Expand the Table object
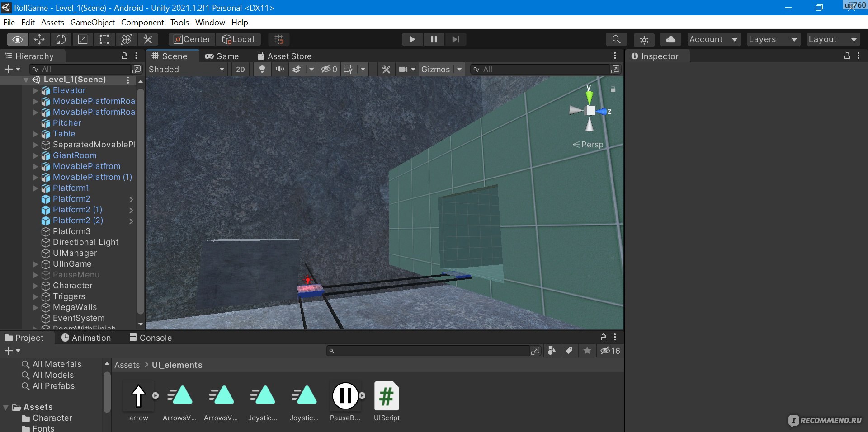 36,134
